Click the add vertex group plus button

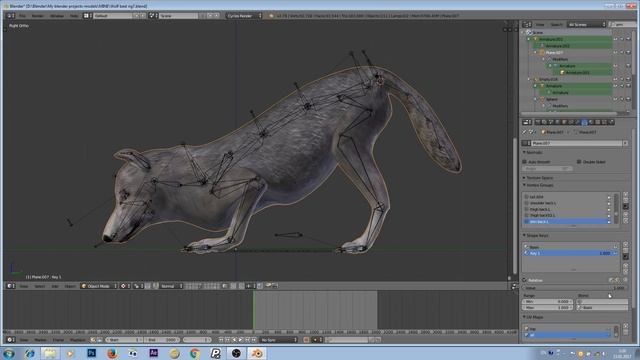coord(625,195)
